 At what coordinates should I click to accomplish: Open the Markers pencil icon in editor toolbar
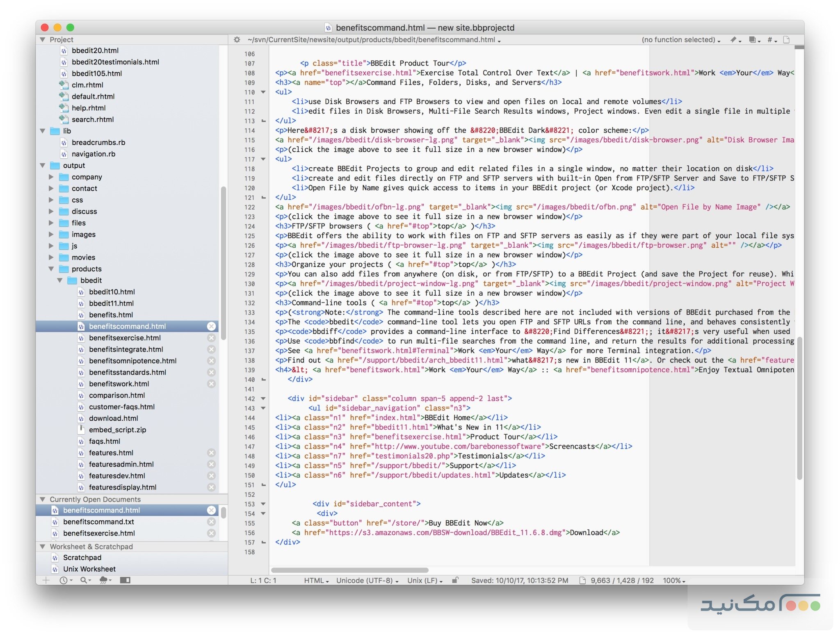(734, 40)
